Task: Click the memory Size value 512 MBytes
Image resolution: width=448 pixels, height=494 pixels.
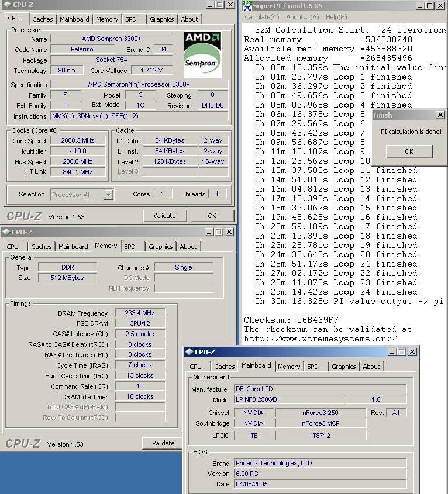Action: click(67, 278)
